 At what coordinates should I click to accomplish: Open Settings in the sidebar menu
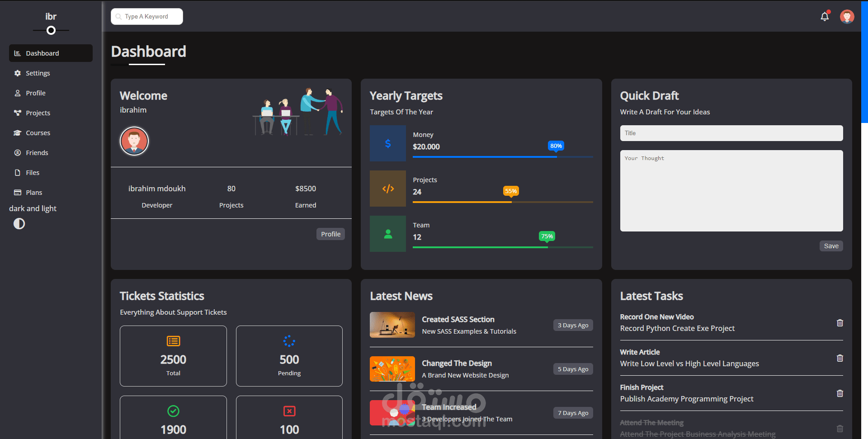(x=51, y=73)
